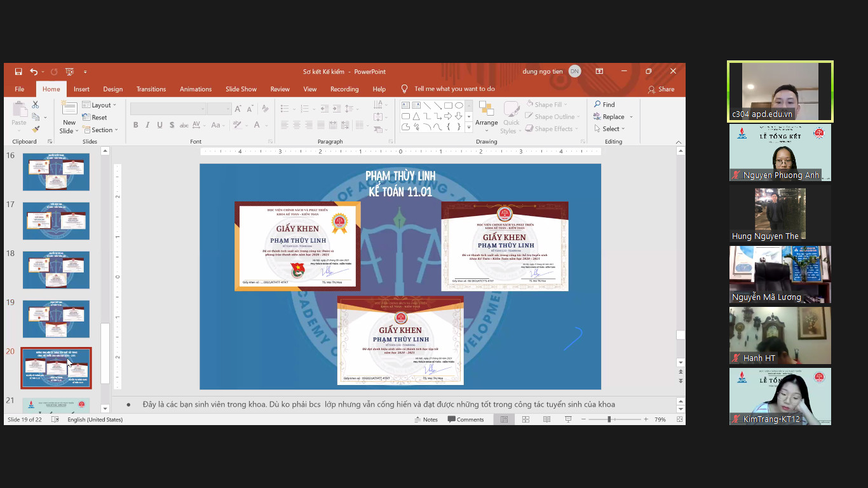Image resolution: width=868 pixels, height=488 pixels.
Task: Start Slide Show from status bar icon
Action: pyautogui.click(x=568, y=419)
